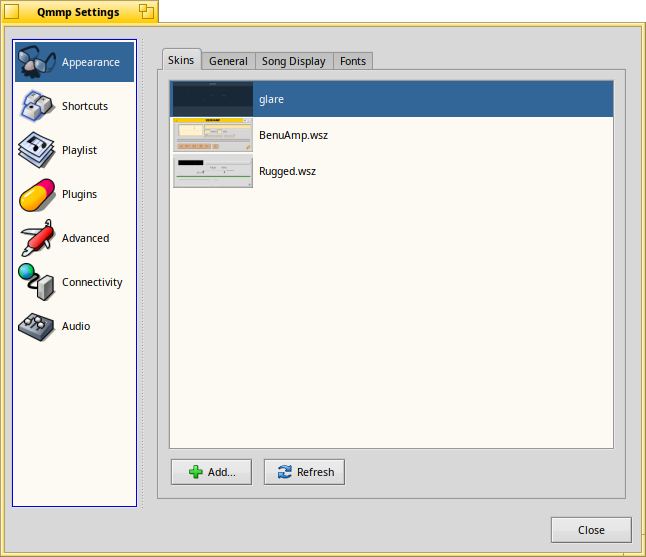646x557 pixels.
Task: Select the glare skin name
Action: [x=272, y=99]
